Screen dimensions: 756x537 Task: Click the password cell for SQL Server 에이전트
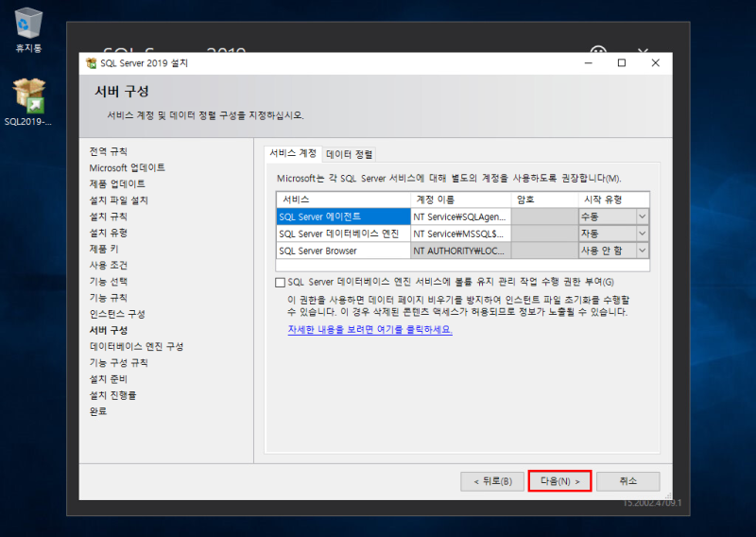pos(545,217)
